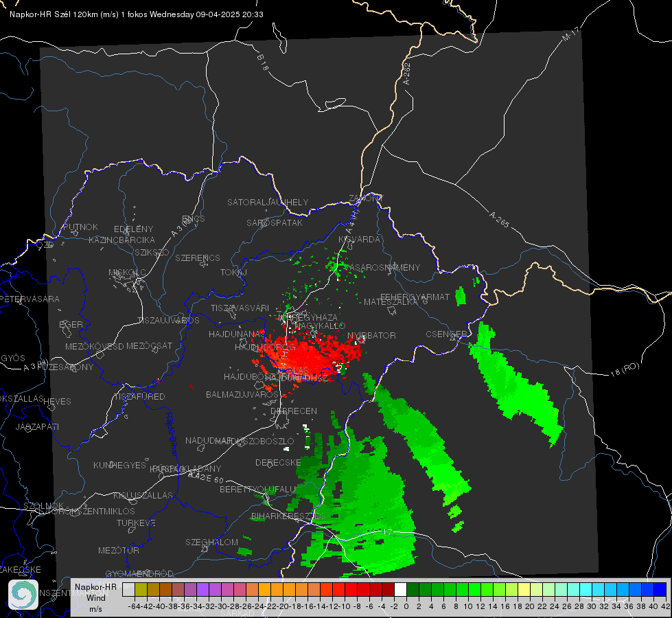Image resolution: width=672 pixels, height=618 pixels.
Task: Click the SZIKSZÓ city label
Action: pyautogui.click(x=152, y=253)
